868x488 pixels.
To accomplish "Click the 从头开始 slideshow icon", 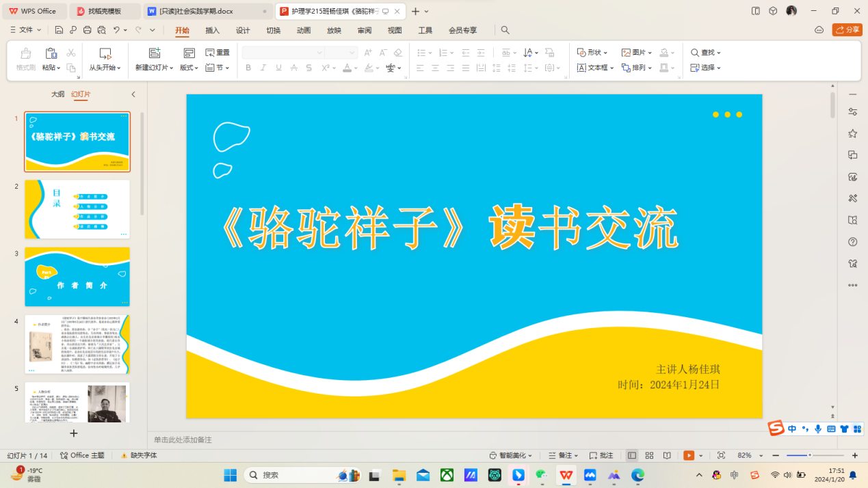I will point(105,53).
